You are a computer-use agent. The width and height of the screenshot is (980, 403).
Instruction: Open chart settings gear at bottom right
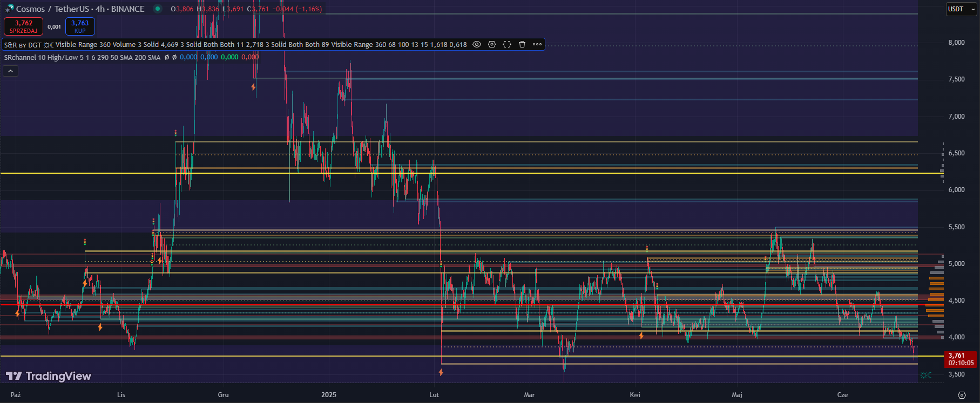(x=961, y=395)
